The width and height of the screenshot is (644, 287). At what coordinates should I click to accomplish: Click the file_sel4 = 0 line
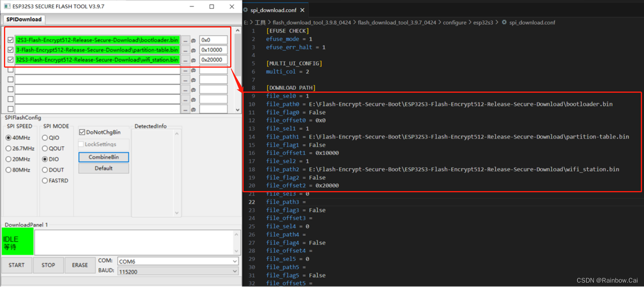pos(287,226)
